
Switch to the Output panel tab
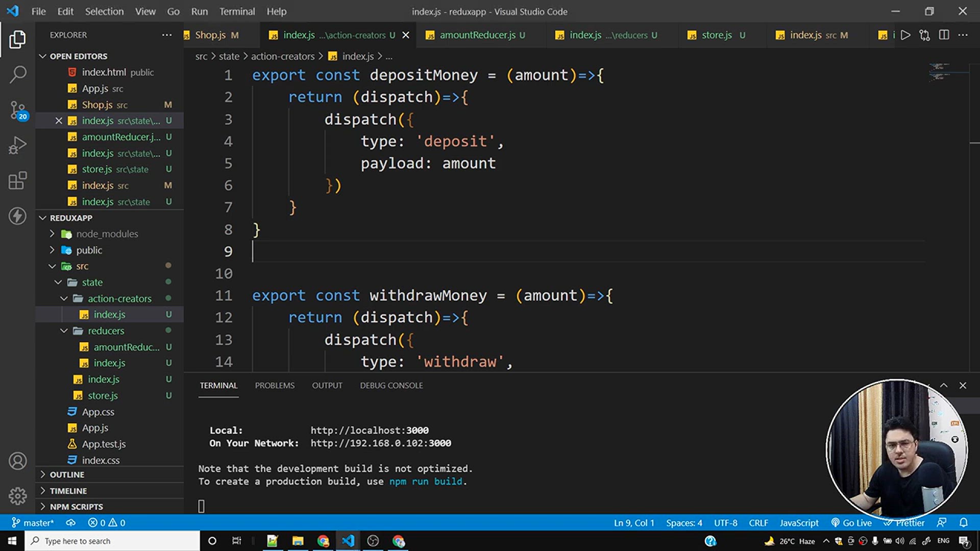[327, 386]
